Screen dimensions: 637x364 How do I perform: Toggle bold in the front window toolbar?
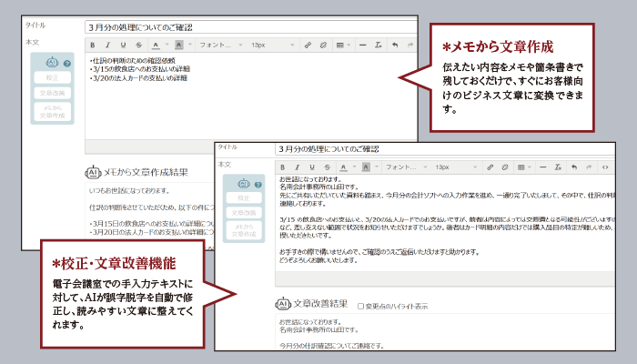(x=283, y=167)
